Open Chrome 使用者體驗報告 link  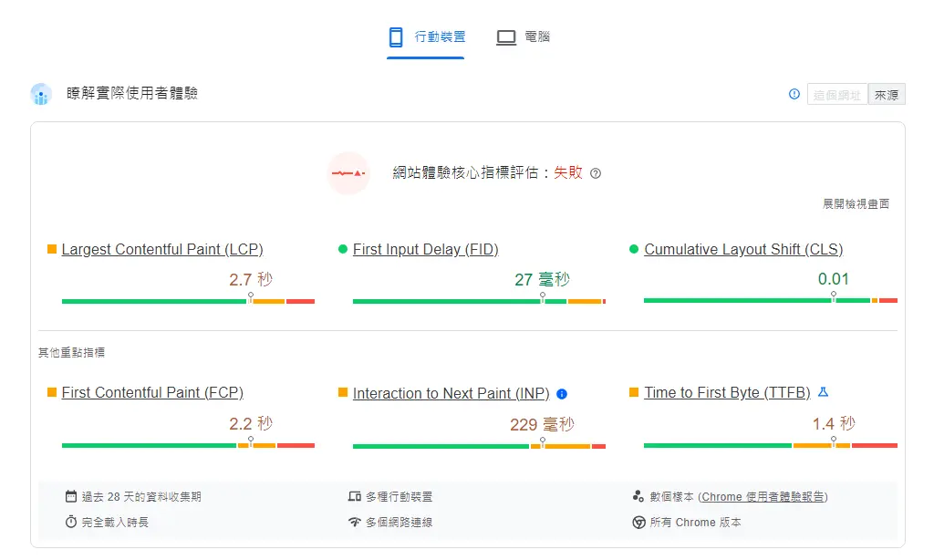tap(763, 497)
